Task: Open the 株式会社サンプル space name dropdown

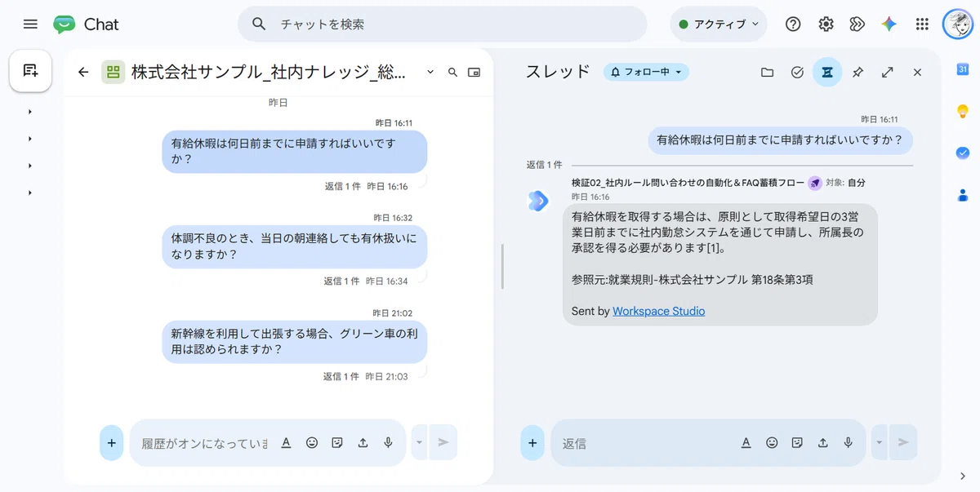Action: pyautogui.click(x=430, y=72)
